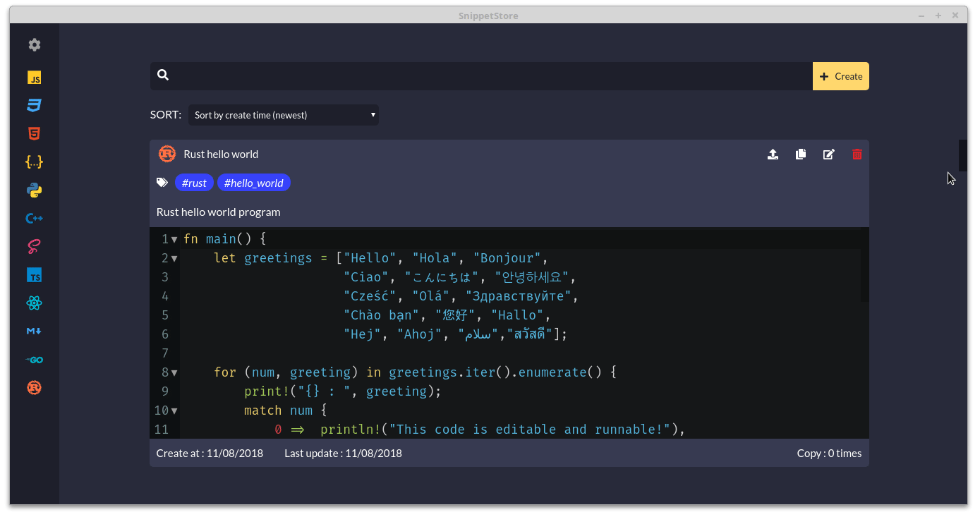The image size is (980, 517).
Task: Filter by JSON curly braces icon
Action: tap(35, 162)
